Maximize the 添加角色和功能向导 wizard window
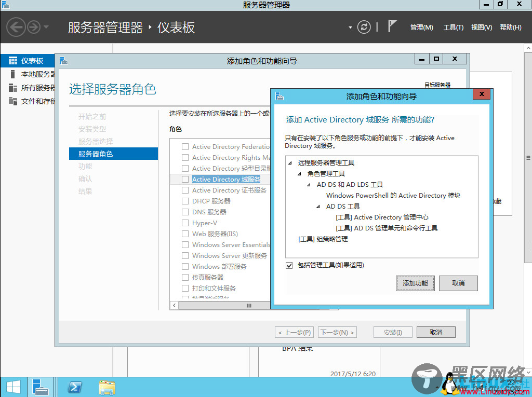The height and width of the screenshot is (397, 532). tap(436, 59)
